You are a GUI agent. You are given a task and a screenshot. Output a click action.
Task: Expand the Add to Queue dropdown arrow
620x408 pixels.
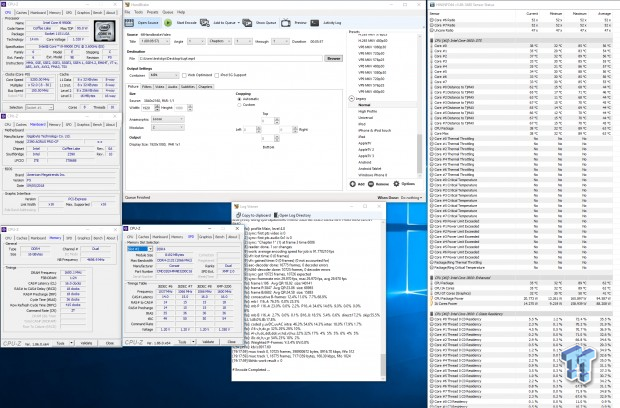(x=238, y=23)
